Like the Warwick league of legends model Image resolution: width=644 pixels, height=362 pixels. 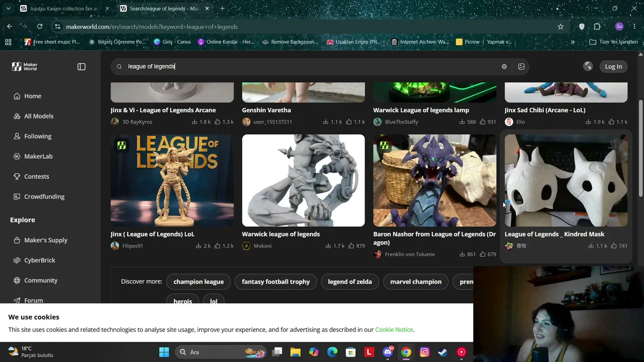pos(352,246)
